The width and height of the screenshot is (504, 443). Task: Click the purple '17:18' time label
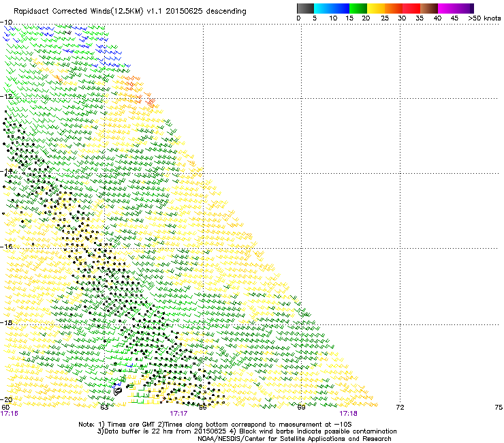[348, 414]
